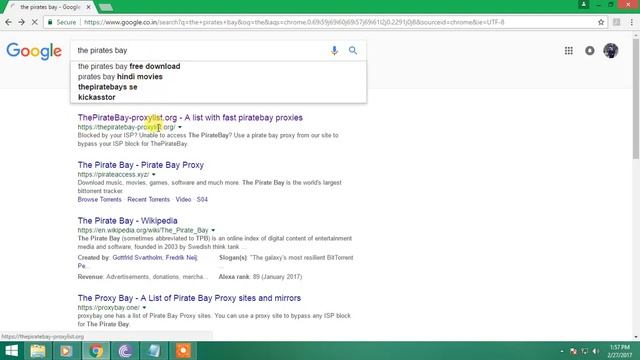Click the taskbar clock and date
The image size is (640, 360).
click(620, 351)
